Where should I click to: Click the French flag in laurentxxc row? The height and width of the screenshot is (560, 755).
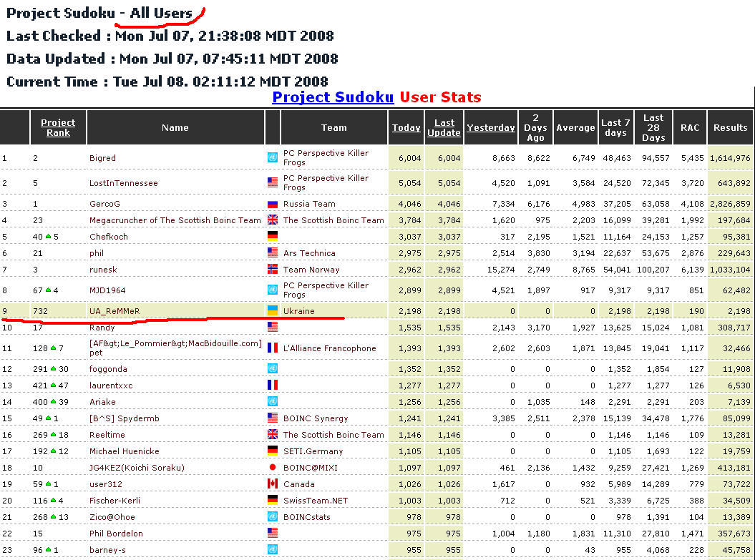point(272,385)
